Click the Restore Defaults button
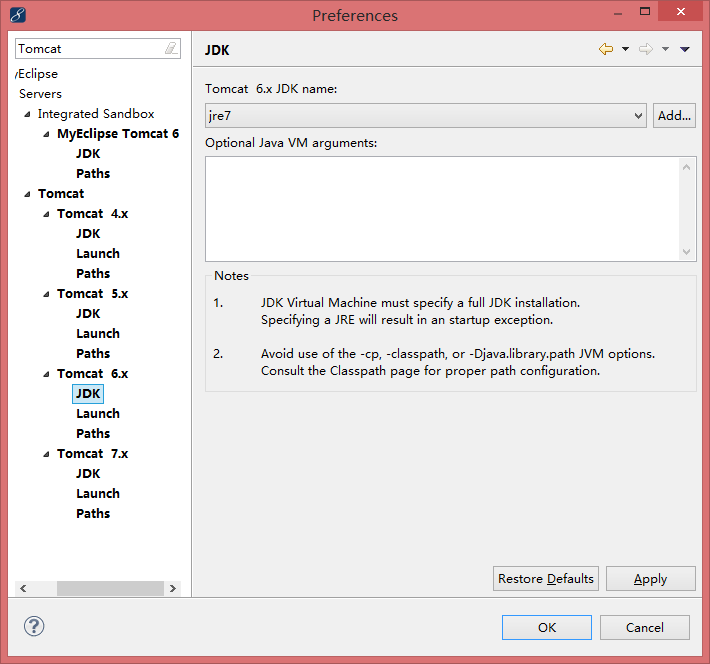Viewport: 710px width, 664px height. tap(546, 578)
